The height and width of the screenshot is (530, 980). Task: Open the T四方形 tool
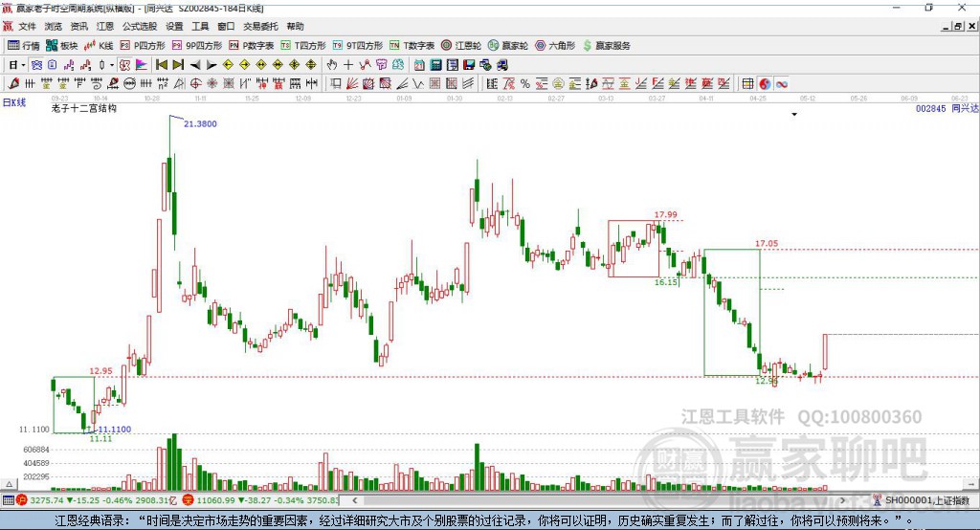click(303, 46)
